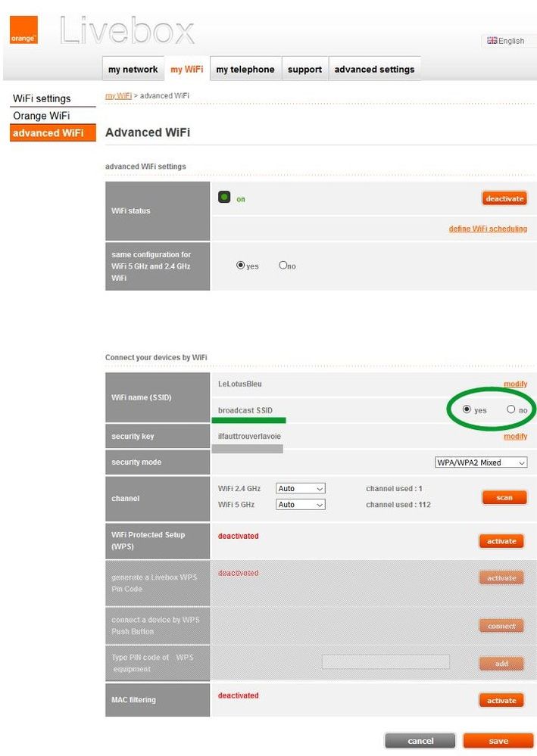Click the WPS PIN code input field
Viewport: 537px width, 756px height.
(x=386, y=661)
